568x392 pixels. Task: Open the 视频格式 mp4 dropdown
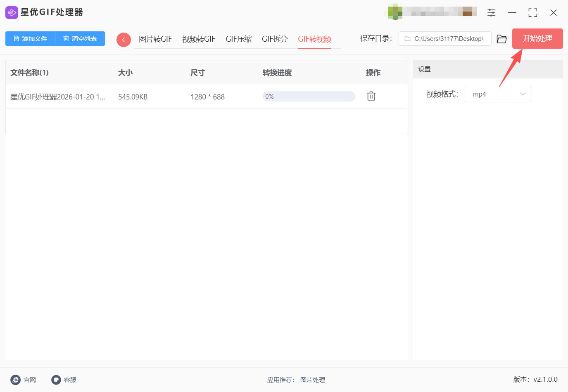498,94
